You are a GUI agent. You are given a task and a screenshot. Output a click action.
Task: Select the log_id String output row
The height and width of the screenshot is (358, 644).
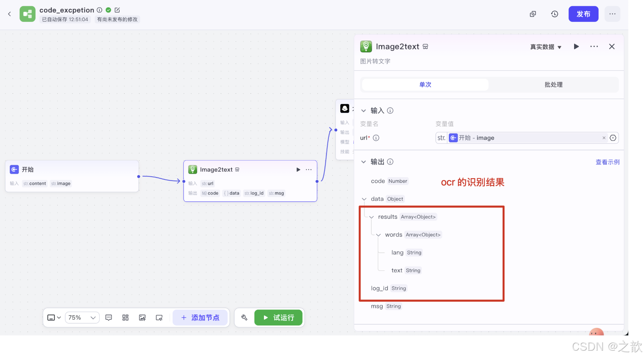pos(388,288)
